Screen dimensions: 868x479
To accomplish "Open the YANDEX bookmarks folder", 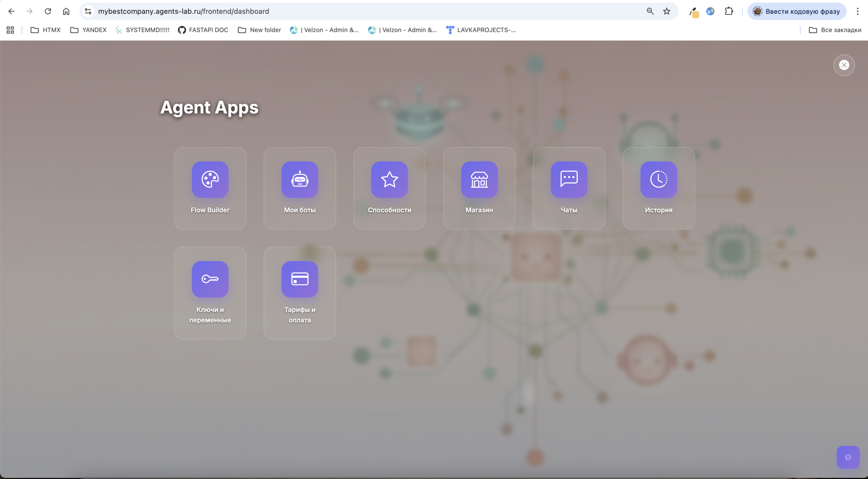I will pos(88,30).
